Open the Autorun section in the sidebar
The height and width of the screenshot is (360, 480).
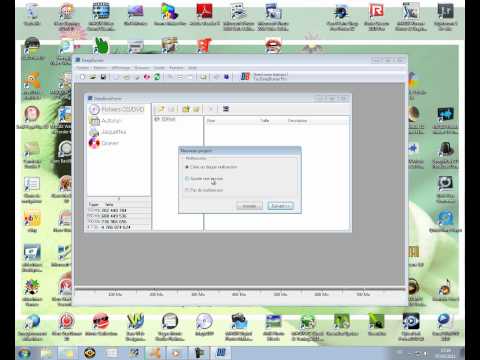106,121
